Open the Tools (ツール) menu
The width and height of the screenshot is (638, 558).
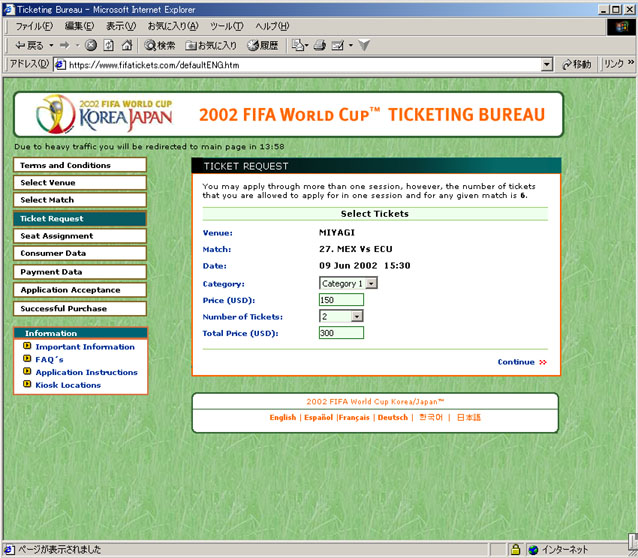point(227,26)
